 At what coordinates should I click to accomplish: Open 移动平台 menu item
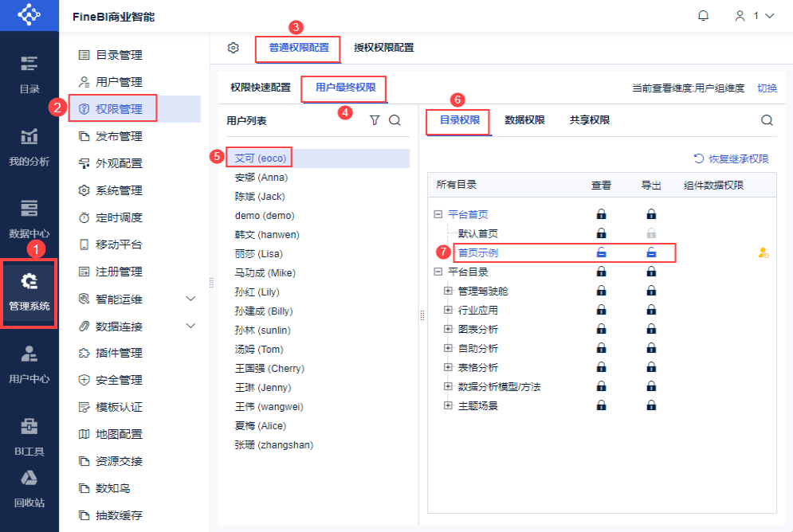(x=111, y=244)
